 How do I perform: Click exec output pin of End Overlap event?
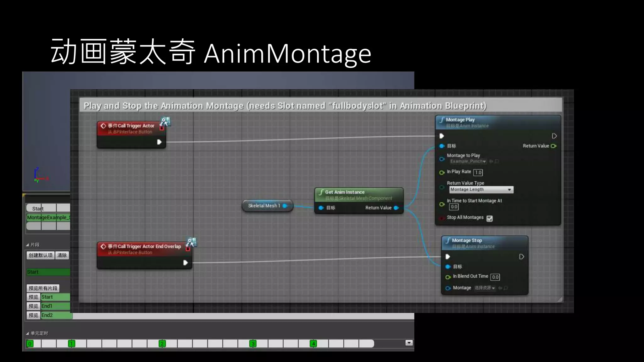coord(186,263)
